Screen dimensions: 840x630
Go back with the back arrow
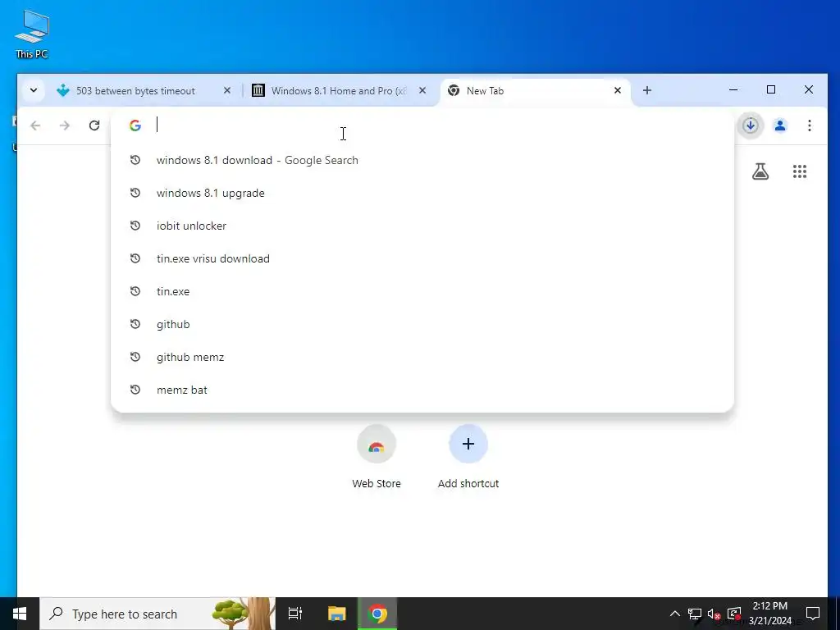35,126
